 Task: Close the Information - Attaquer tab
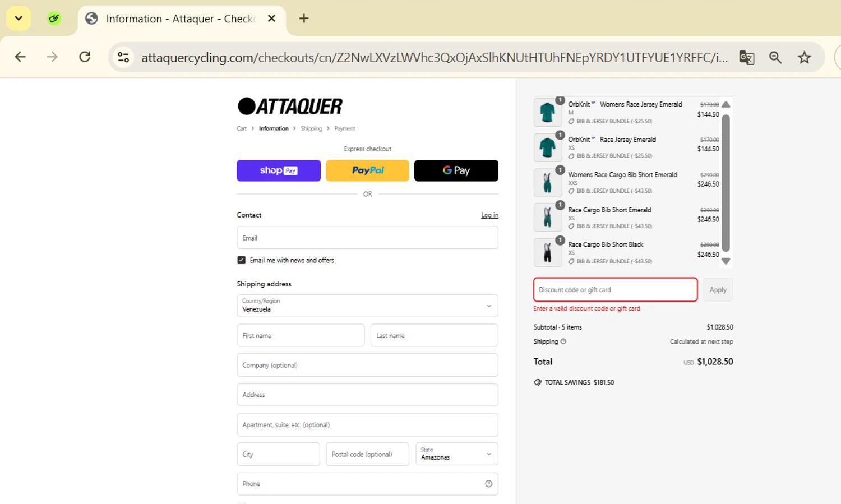(x=271, y=19)
